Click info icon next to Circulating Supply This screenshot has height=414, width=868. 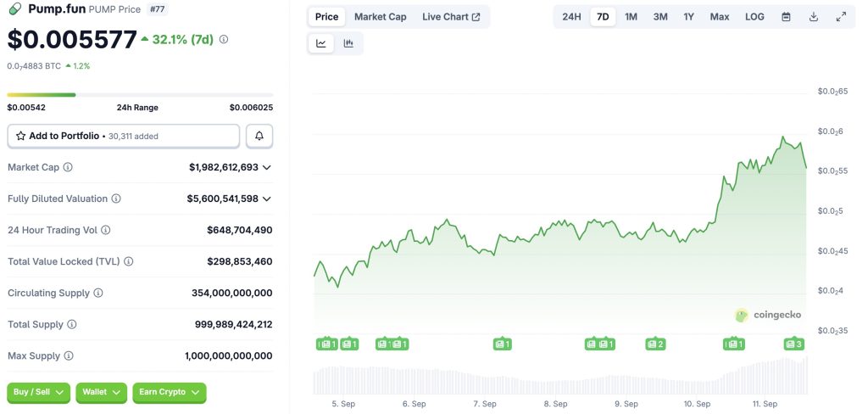point(98,294)
